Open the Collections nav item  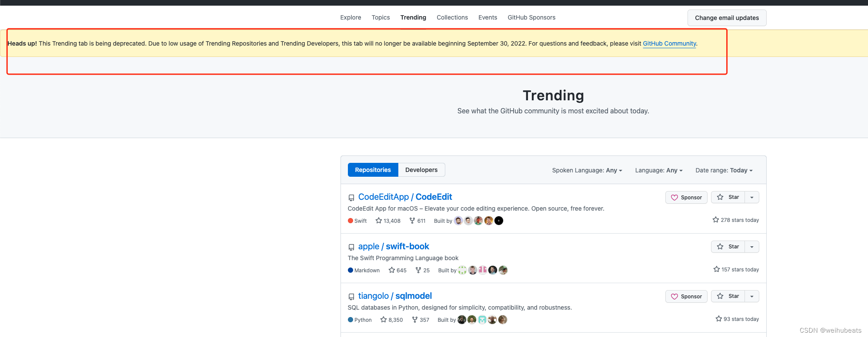pos(452,17)
